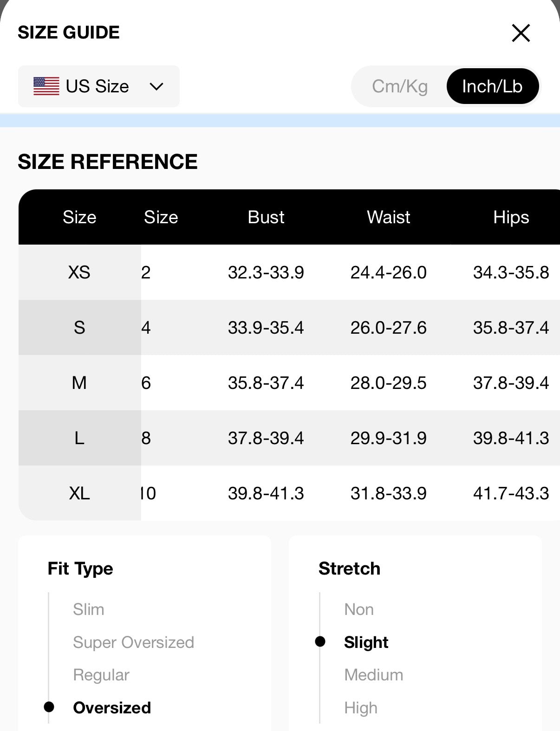Pick the Non stretch option
This screenshot has width=560, height=731.
pyautogui.click(x=359, y=609)
